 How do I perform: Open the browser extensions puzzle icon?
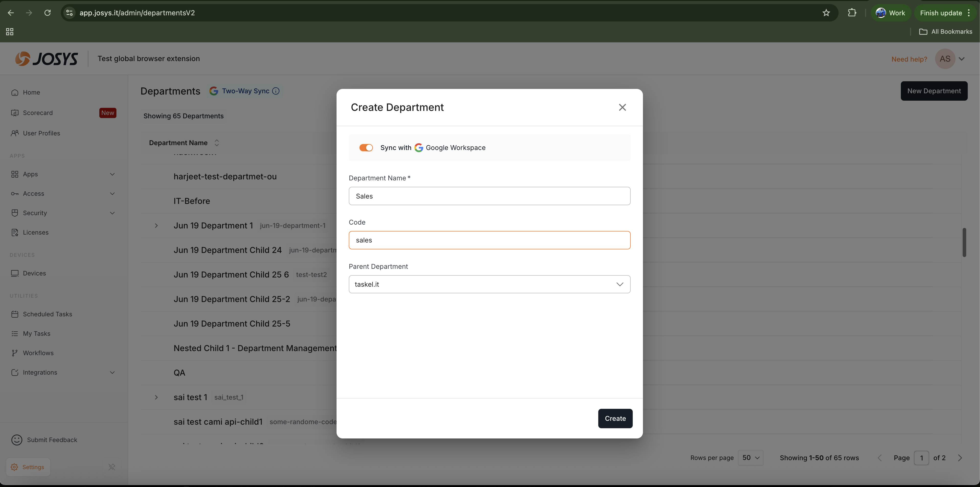tap(852, 13)
